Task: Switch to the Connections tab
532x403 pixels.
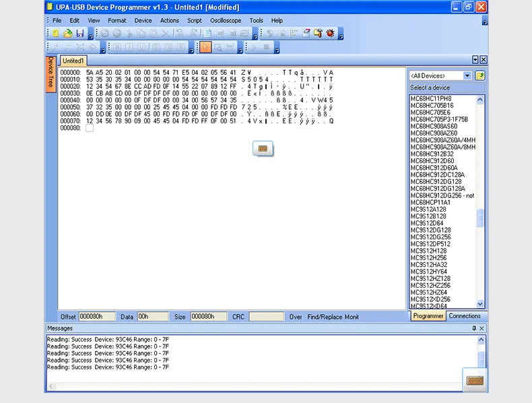Action: [x=465, y=316]
